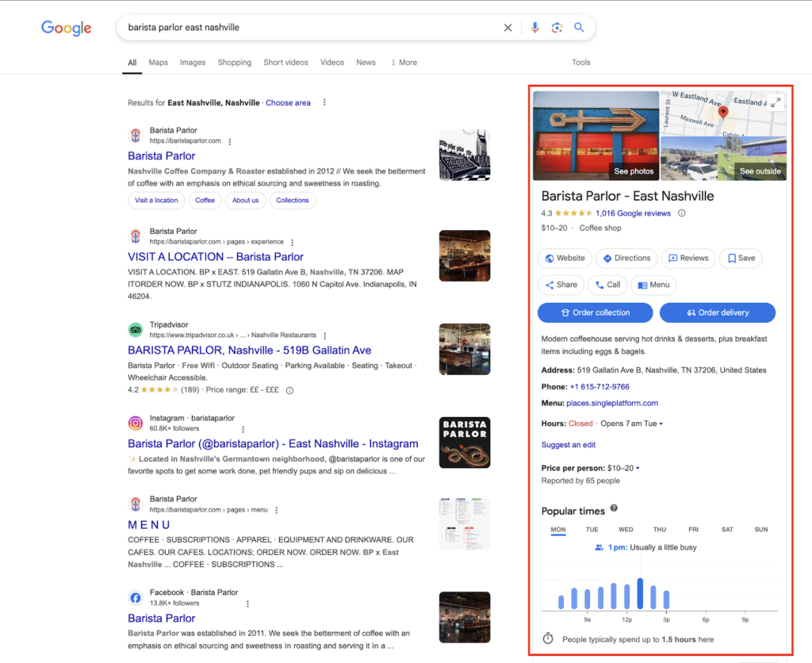The height and width of the screenshot is (663, 812).
Task: Click the Directions button
Action: pos(626,258)
